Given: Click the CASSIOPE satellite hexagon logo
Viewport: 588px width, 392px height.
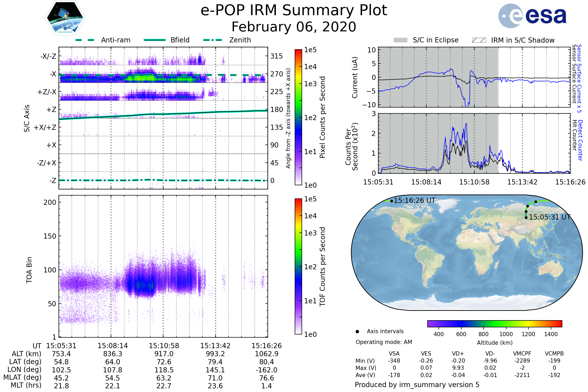Looking at the screenshot, I should click(x=65, y=18).
